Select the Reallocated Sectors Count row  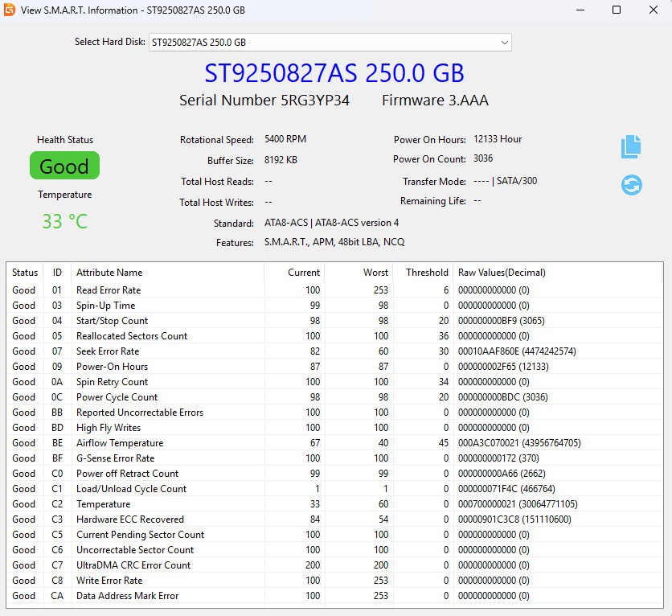coord(334,336)
